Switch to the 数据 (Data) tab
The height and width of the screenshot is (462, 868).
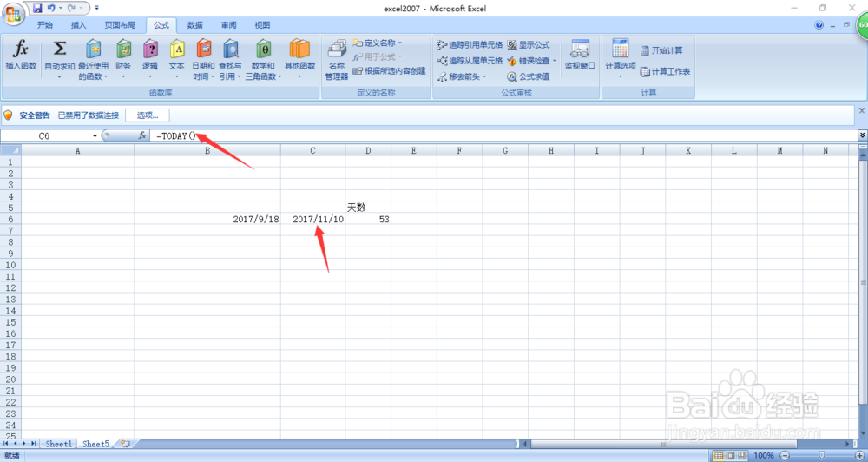tap(194, 25)
